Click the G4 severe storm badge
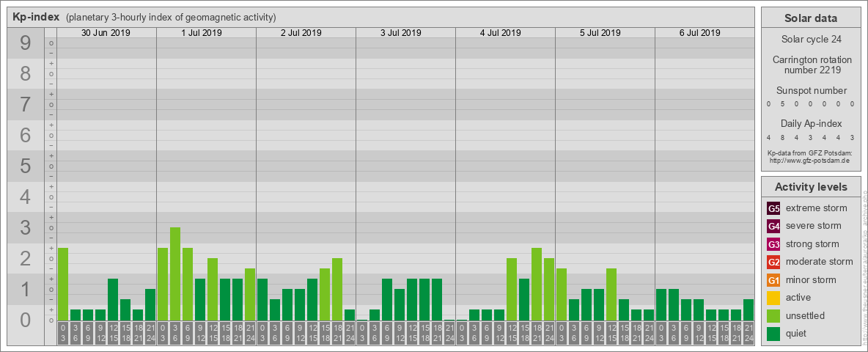 point(773,226)
